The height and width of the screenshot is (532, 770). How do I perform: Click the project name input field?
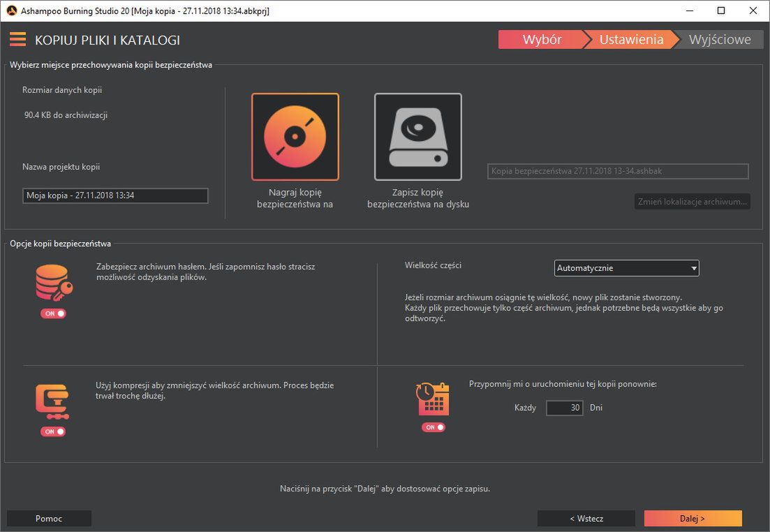click(115, 195)
